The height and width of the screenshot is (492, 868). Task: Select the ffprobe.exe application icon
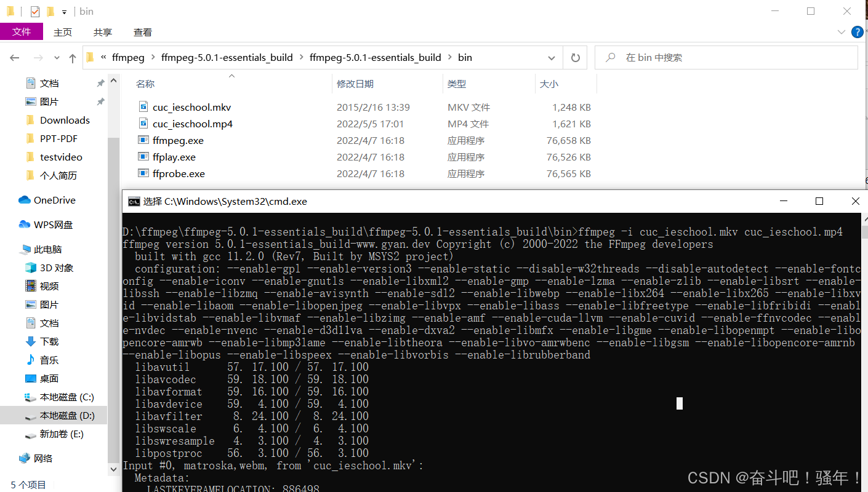coord(143,173)
